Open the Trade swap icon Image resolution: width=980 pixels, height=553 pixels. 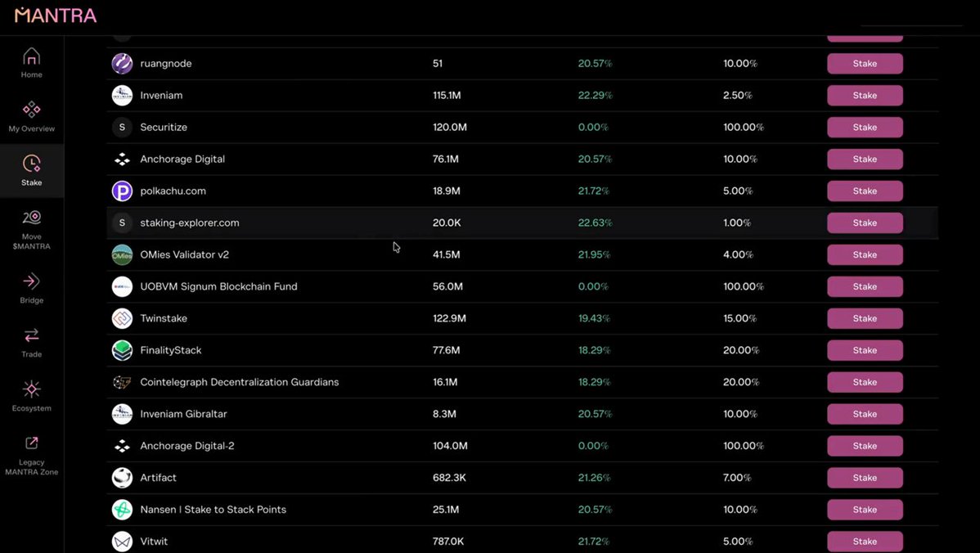click(31, 335)
